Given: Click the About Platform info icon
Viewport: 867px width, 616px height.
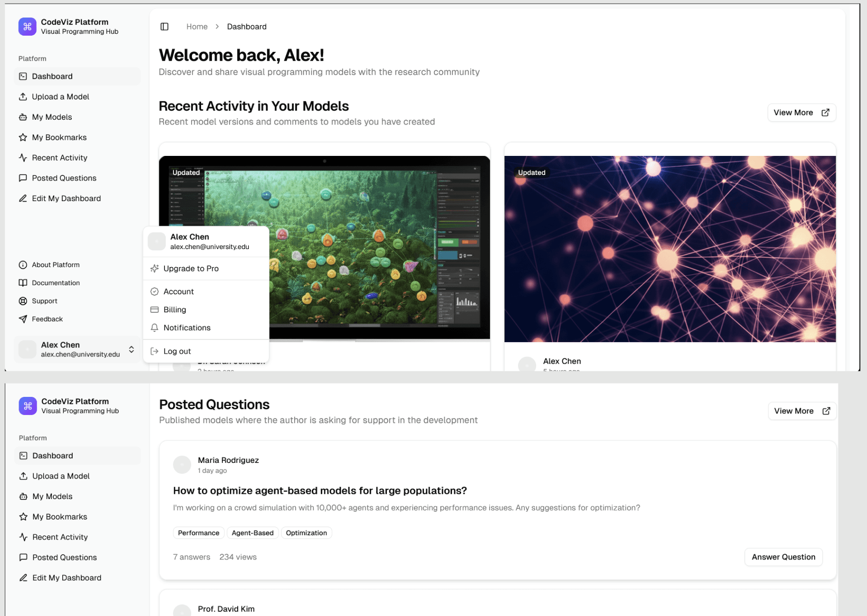Looking at the screenshot, I should (23, 265).
